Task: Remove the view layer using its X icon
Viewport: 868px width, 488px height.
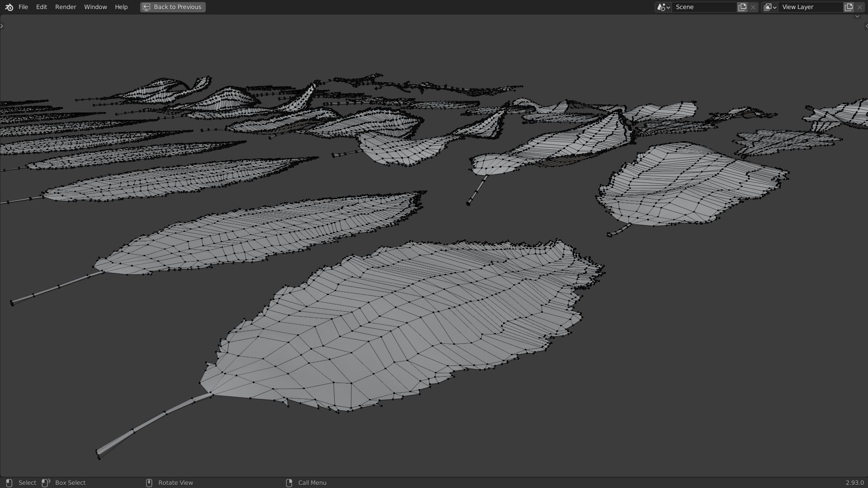Action: tap(859, 7)
